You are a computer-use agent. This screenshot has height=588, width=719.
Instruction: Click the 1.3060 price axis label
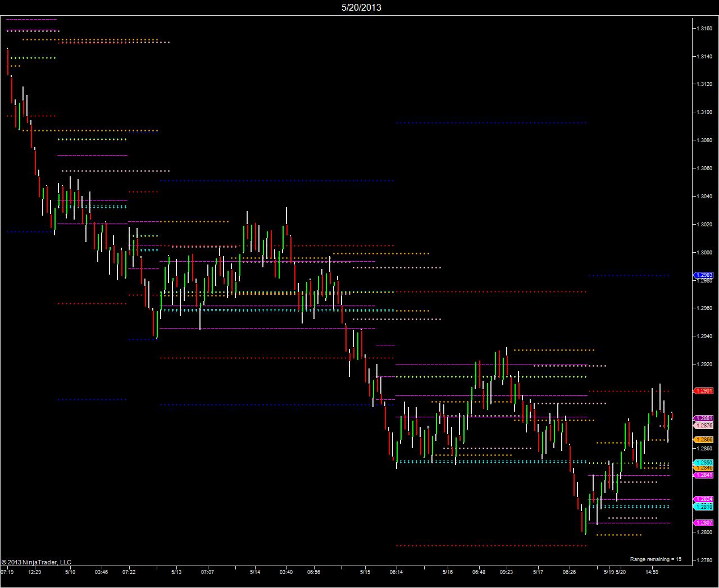(x=704, y=168)
